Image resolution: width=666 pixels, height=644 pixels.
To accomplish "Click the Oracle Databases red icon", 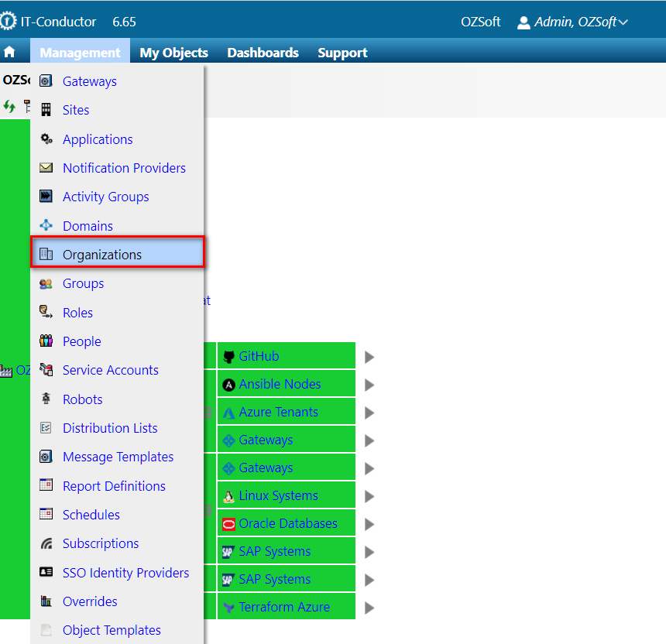I will 229,525.
